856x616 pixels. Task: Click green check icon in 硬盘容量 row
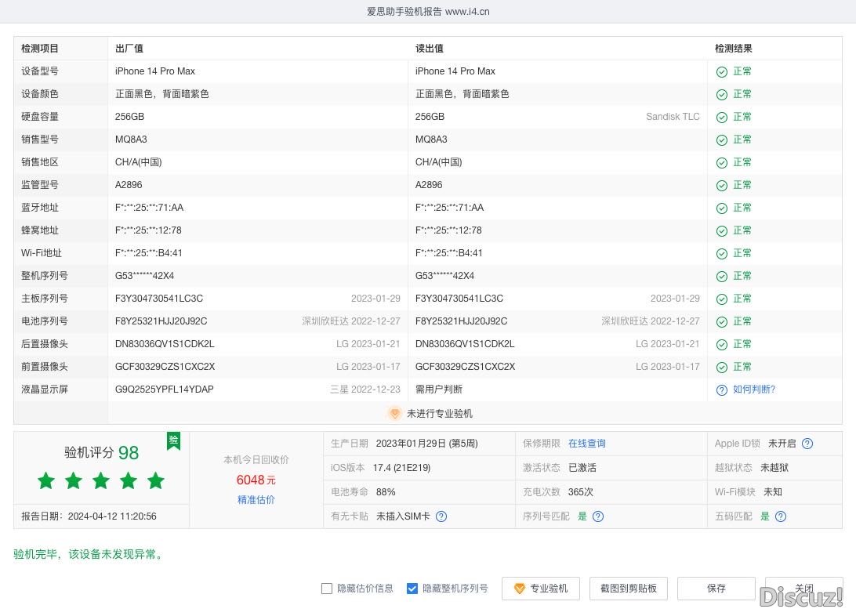(722, 118)
